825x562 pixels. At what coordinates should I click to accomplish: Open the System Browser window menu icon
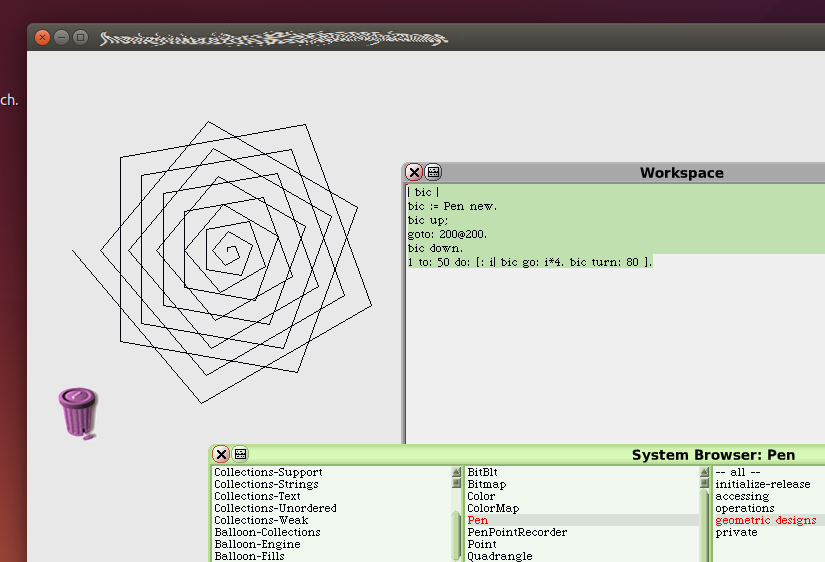pyautogui.click(x=241, y=454)
